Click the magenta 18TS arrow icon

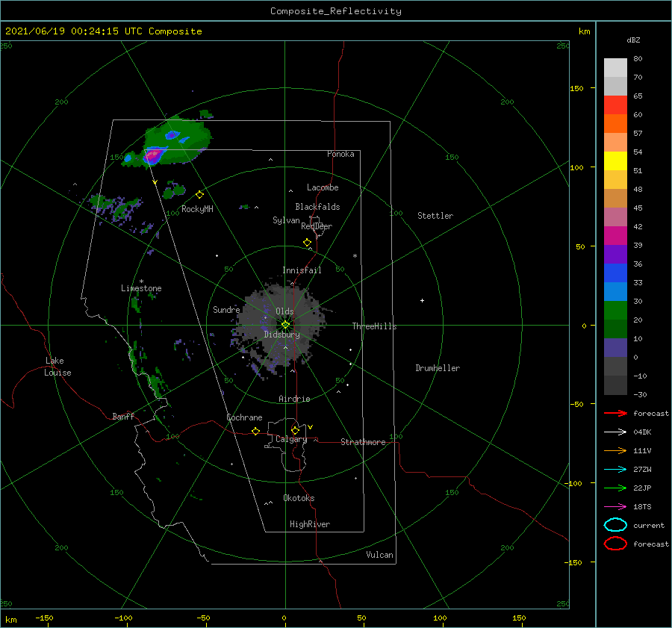pos(615,507)
